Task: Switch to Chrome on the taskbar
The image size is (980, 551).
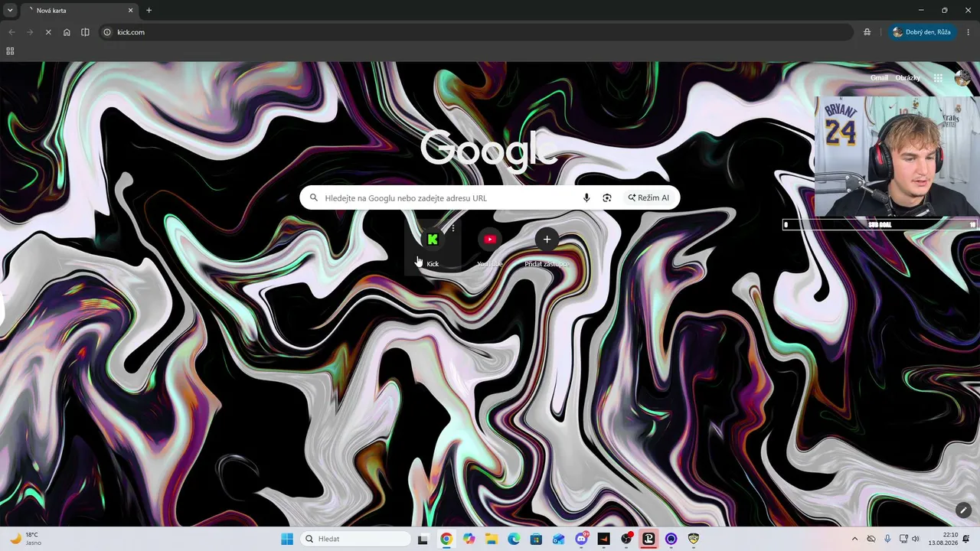Action: pos(446,539)
